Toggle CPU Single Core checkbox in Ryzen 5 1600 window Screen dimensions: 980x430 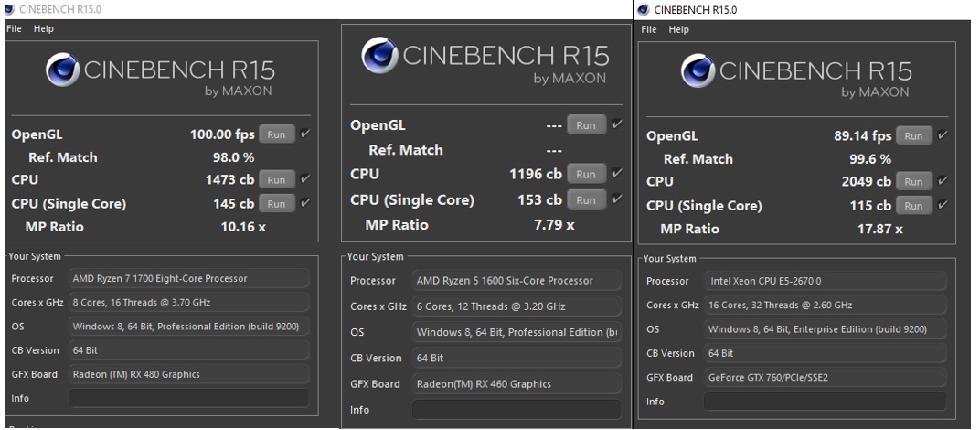[x=617, y=199]
